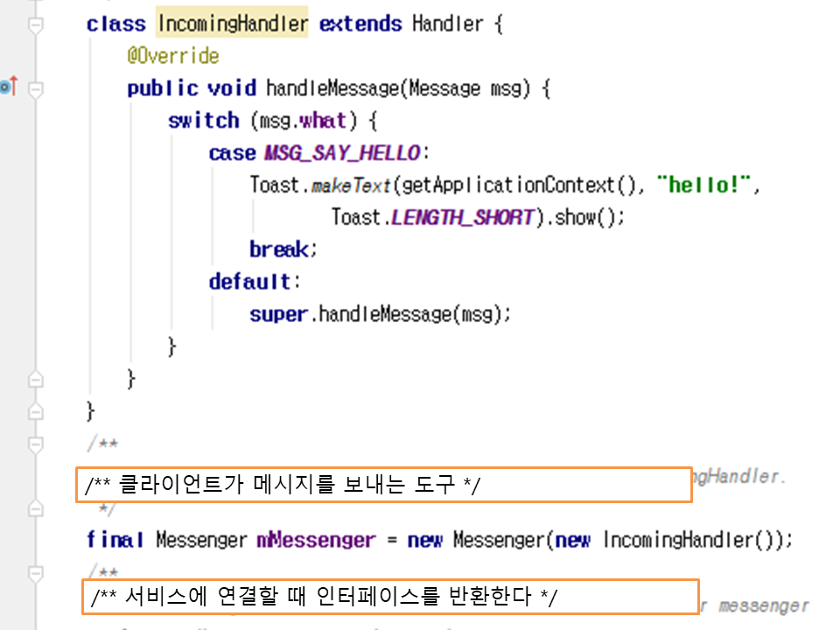Collapse the Javadoc comment below mMessenger declaration
Screen dimensions: 840x630
(x=36, y=573)
